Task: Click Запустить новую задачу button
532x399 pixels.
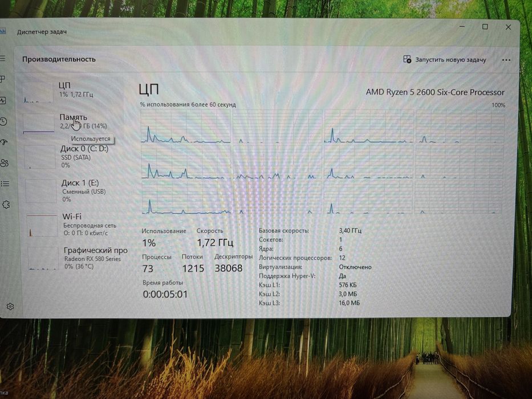Action: point(445,60)
